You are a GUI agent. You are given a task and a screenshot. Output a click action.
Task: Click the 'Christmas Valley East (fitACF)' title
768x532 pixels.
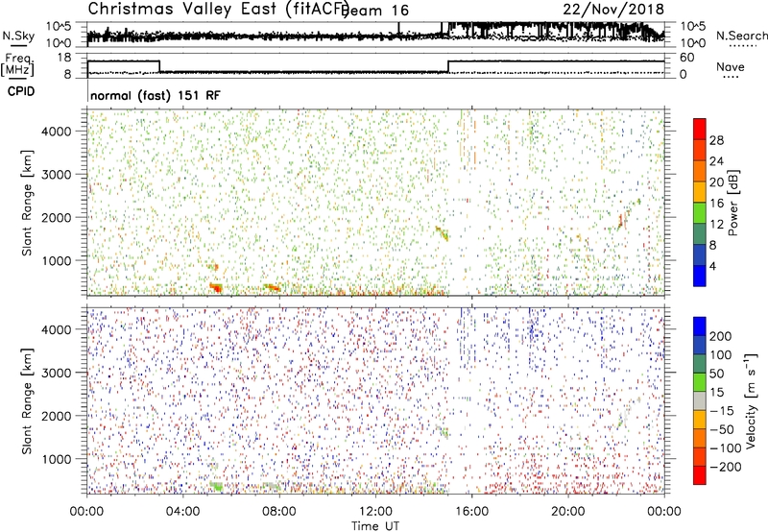[219, 10]
